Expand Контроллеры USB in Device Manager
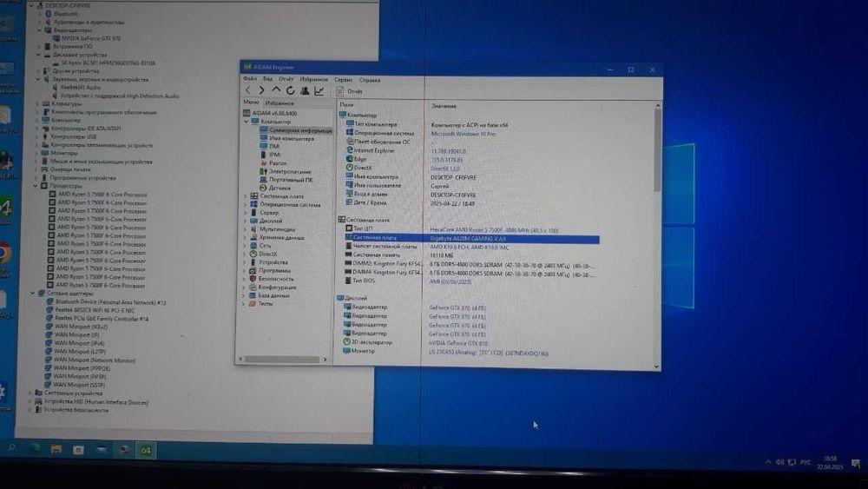Image resolution: width=868 pixels, height=489 pixels. pos(37,136)
